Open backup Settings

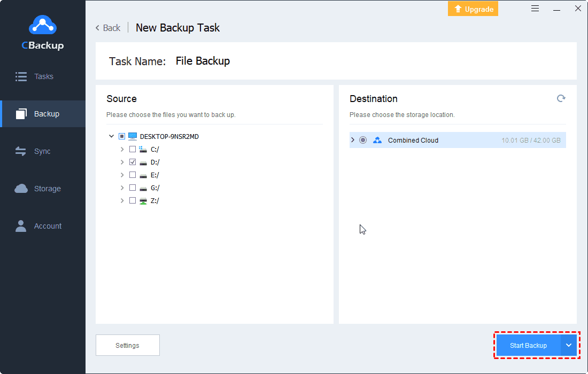pos(128,345)
